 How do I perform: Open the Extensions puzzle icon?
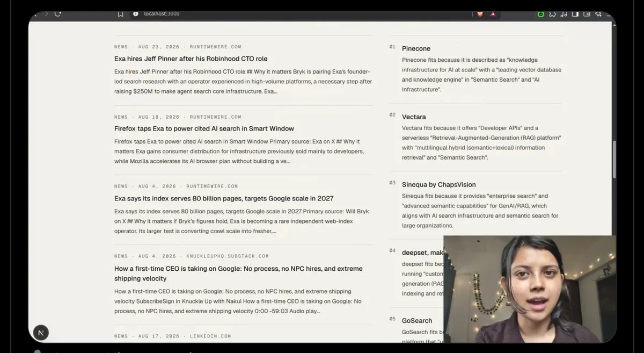coord(553,14)
